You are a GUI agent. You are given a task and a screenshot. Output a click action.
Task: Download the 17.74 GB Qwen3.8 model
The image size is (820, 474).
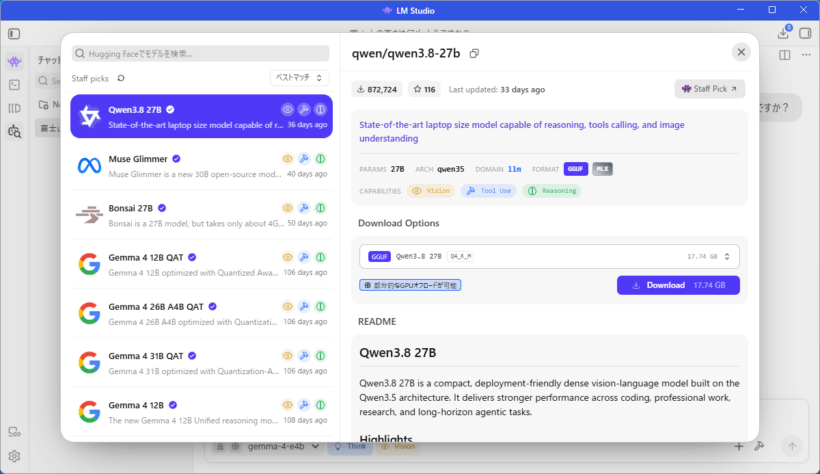[x=678, y=285]
